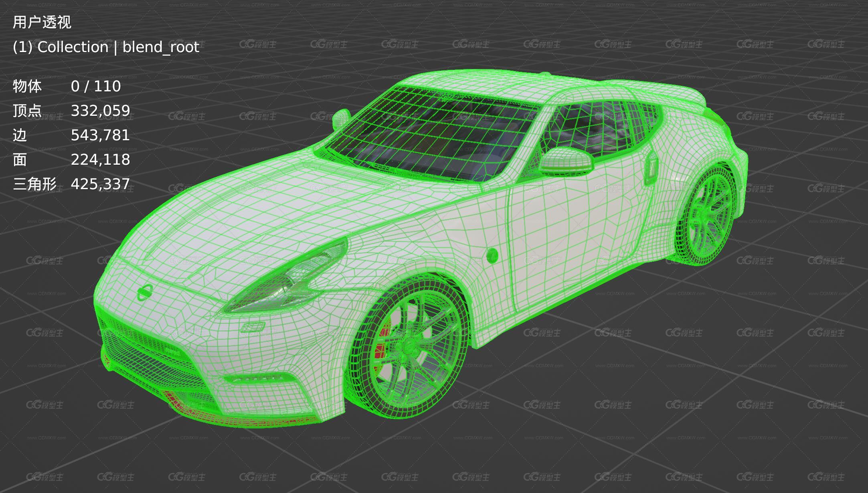Screen dimensions: 868x493
Task: Click the object count '0 / 110'
Action: point(96,86)
